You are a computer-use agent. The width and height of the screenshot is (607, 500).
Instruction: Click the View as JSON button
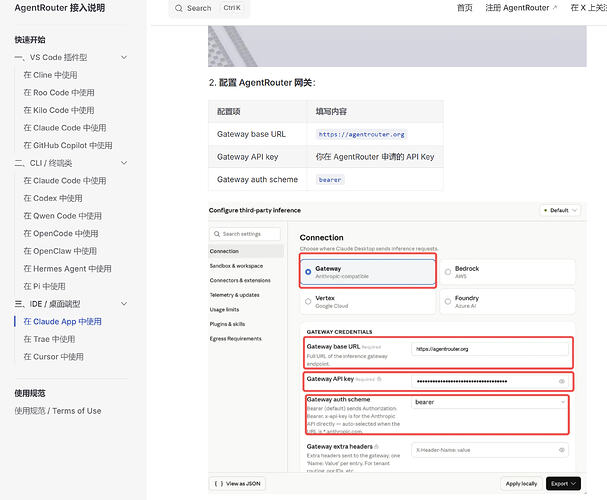(238, 484)
